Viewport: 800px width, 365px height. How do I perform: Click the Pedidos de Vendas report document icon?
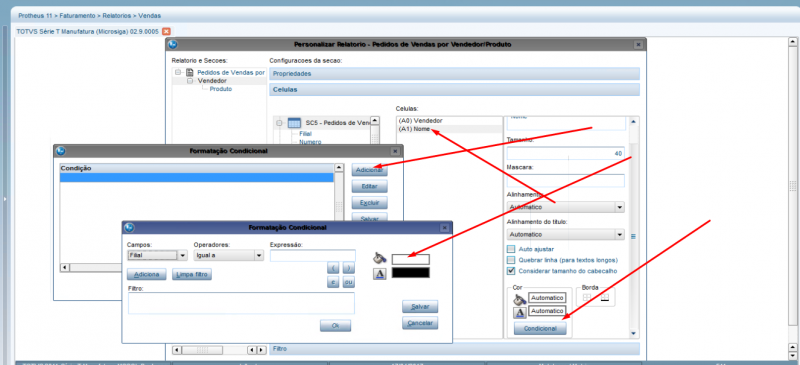(x=190, y=72)
